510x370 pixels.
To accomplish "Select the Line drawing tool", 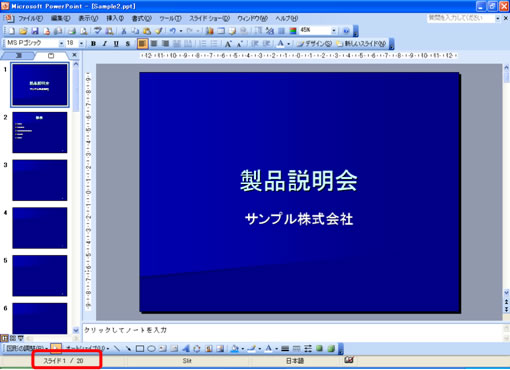I will [x=117, y=349].
